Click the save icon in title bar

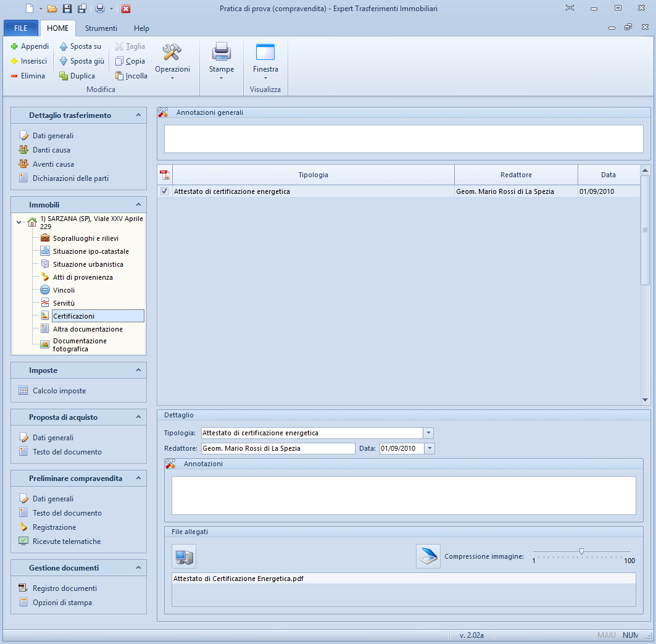coord(67,9)
